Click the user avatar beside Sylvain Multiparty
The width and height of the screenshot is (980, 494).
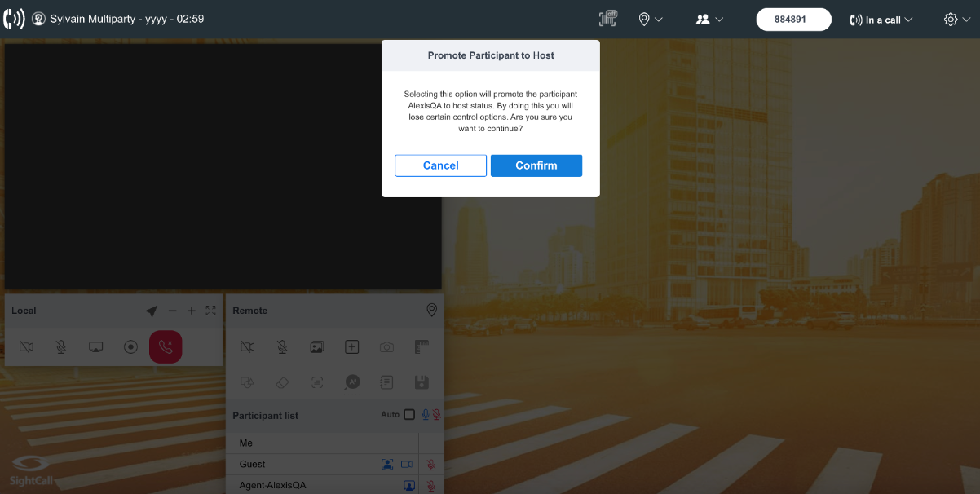38,19
